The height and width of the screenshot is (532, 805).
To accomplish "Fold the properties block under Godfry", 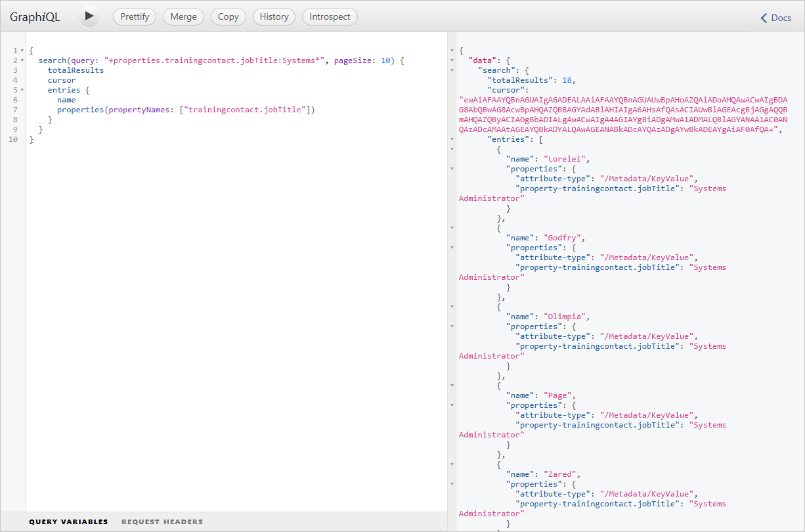I will point(452,248).
